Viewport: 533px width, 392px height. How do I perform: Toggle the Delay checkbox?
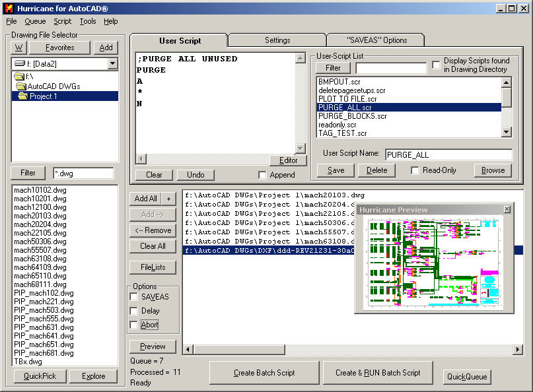135,311
